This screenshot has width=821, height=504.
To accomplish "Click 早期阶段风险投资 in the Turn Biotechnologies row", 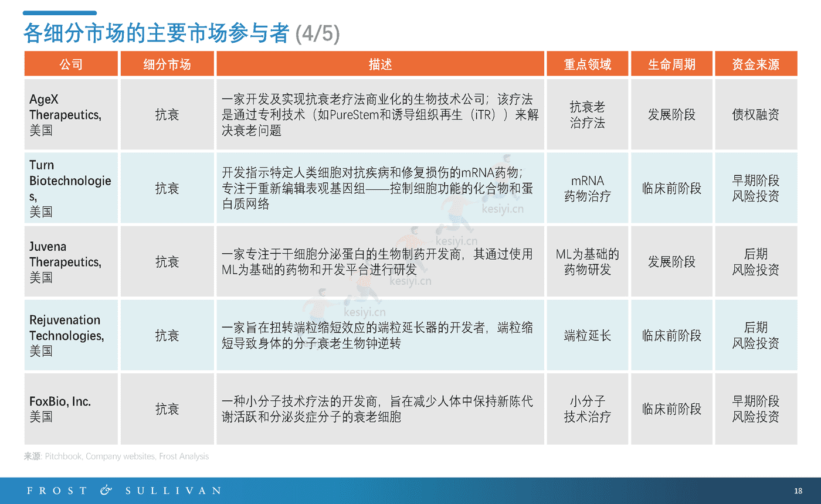I will pyautogui.click(x=756, y=188).
